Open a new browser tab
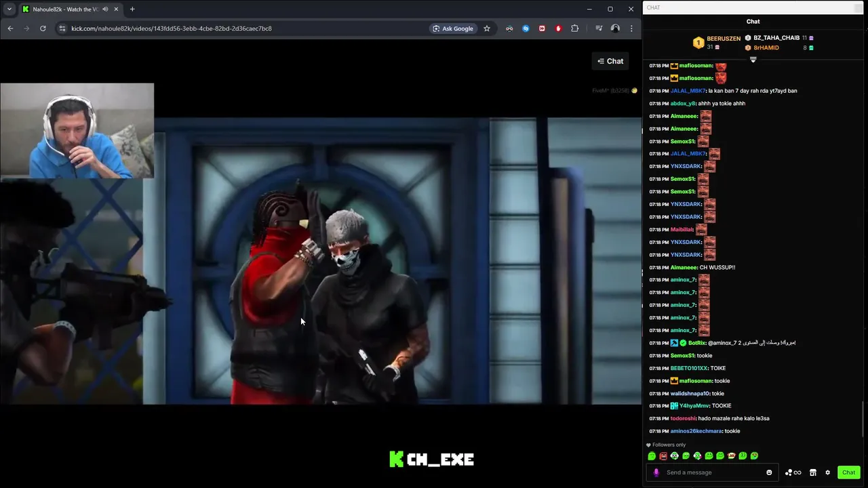 tap(132, 9)
